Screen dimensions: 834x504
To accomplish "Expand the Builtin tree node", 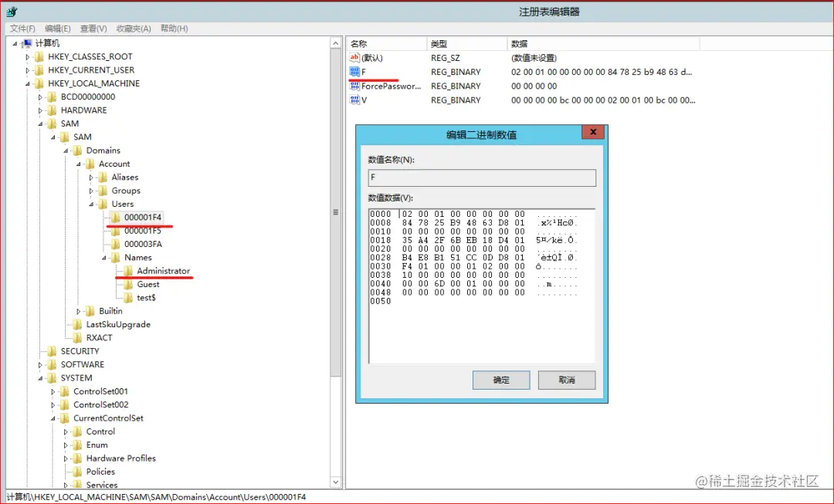I will tap(79, 311).
